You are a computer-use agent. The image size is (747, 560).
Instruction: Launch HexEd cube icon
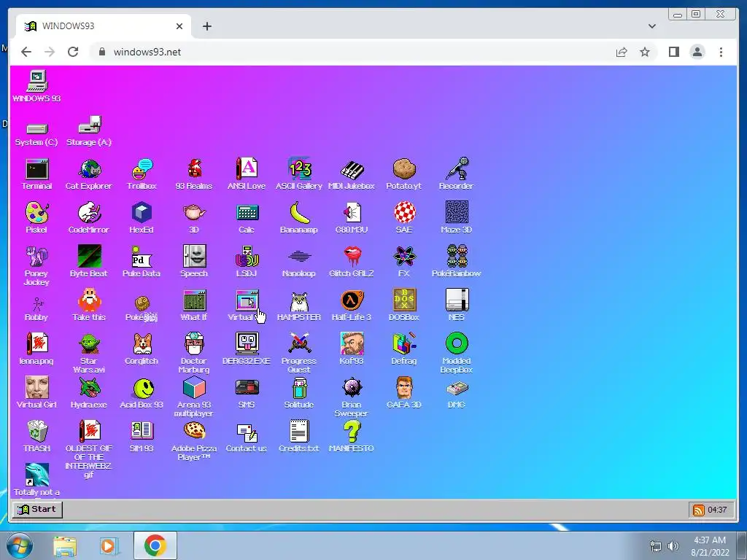tap(142, 212)
